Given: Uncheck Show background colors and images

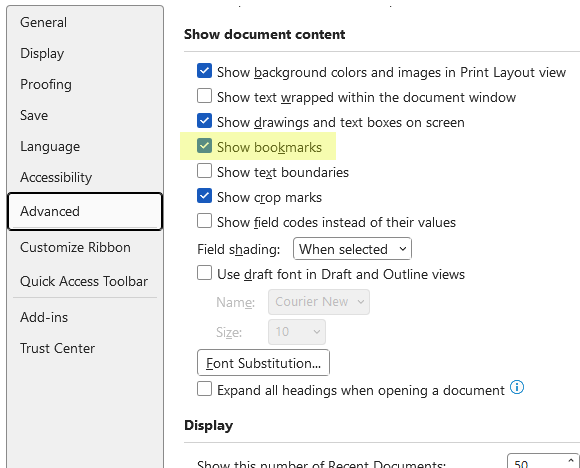Looking at the screenshot, I should [204, 71].
